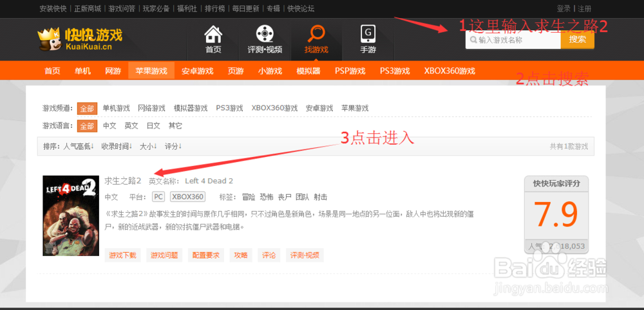Select 小游戏 in orange nav bar

point(270,71)
